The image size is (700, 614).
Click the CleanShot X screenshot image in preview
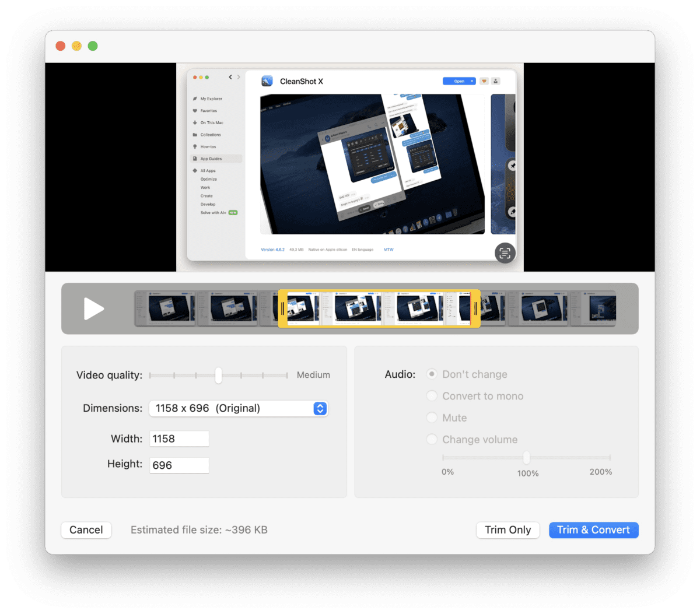[x=372, y=164]
